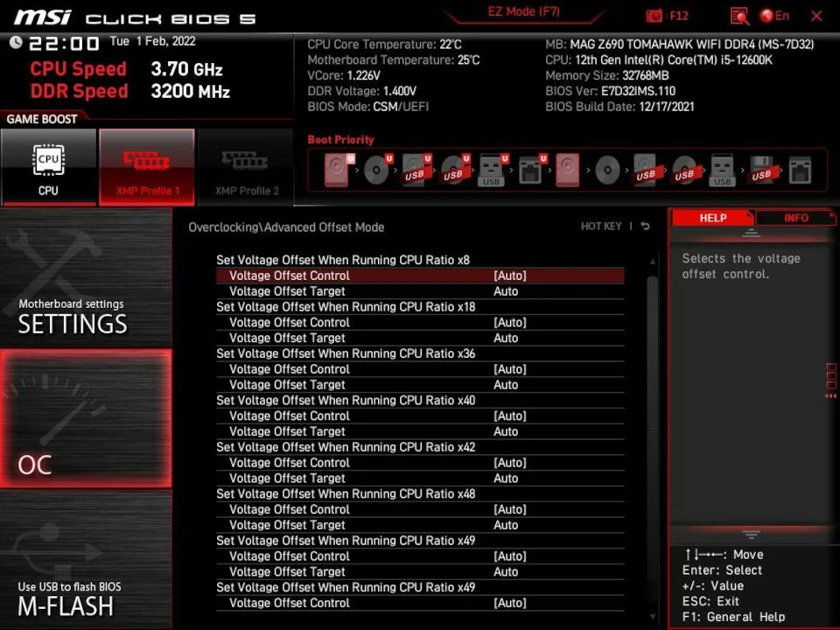Image resolution: width=840 pixels, height=630 pixels.
Task: Switch to the INFO tab
Action: 795,218
